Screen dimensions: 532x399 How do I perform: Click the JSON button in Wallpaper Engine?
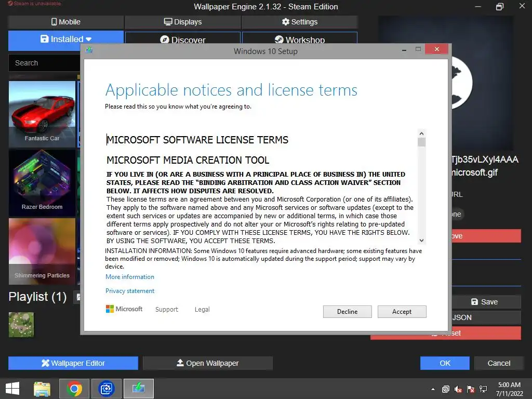486,317
